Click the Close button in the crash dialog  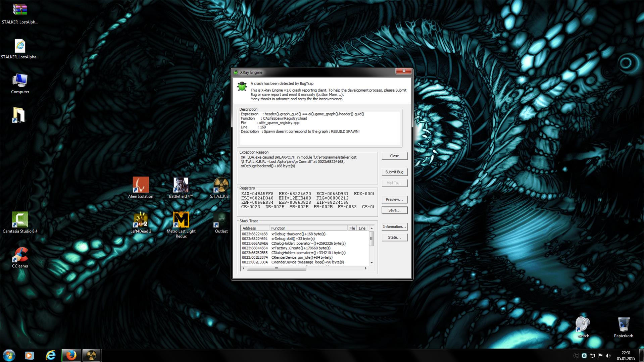tap(394, 156)
